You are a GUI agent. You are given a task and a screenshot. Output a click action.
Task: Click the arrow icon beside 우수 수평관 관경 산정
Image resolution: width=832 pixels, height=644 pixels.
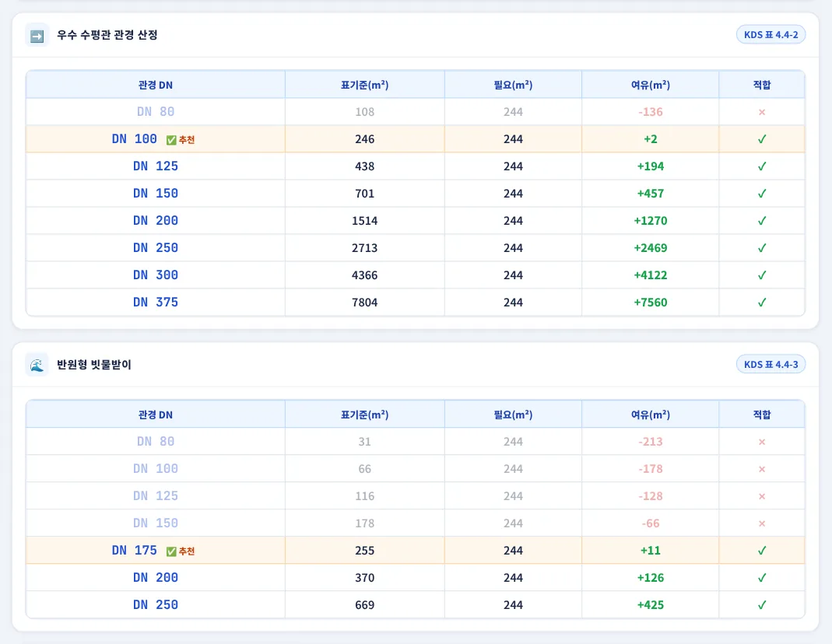[x=37, y=36]
